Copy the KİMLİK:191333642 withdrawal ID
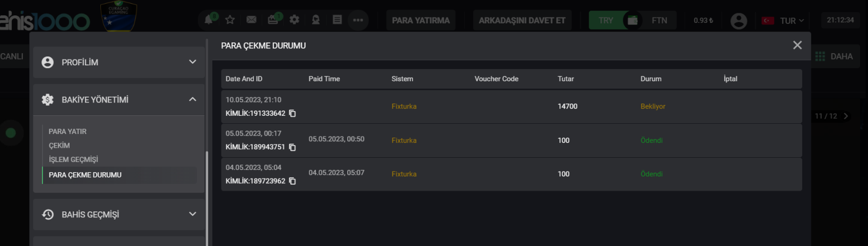The width and height of the screenshot is (868, 246). [x=293, y=113]
